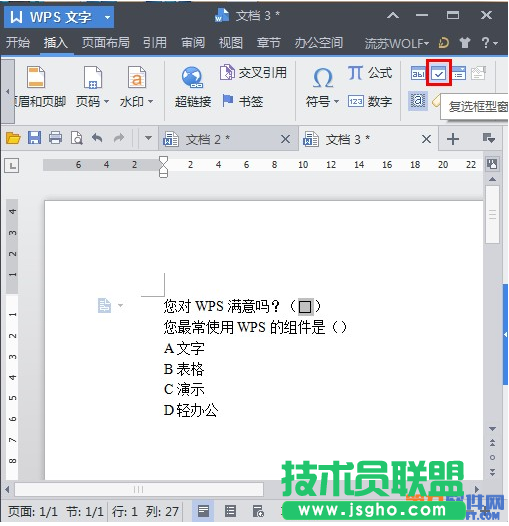
Task: Close the 文档 2 tab
Action: coord(286,139)
